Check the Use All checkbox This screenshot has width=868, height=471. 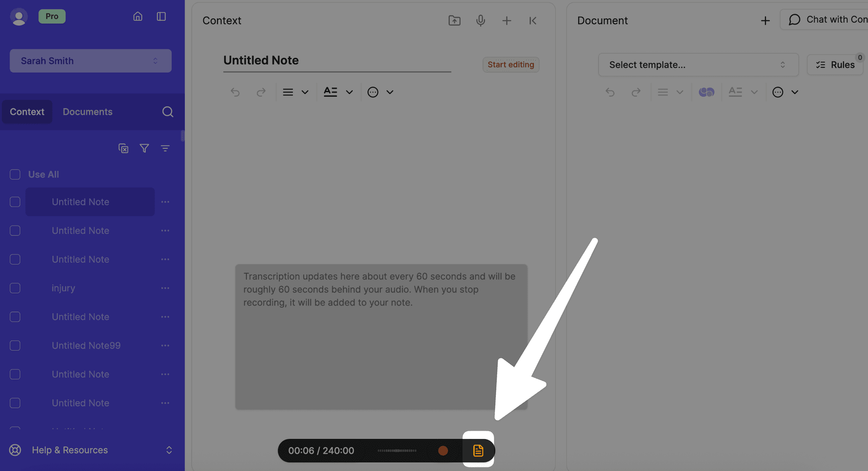click(x=15, y=174)
